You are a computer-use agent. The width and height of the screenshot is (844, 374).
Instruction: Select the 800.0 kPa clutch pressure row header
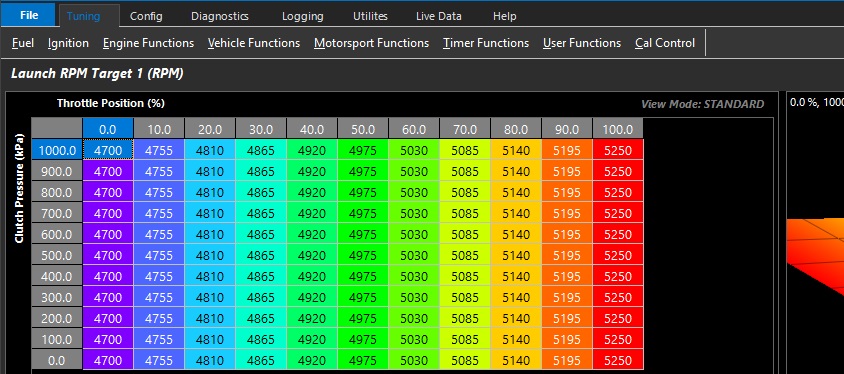(x=57, y=192)
